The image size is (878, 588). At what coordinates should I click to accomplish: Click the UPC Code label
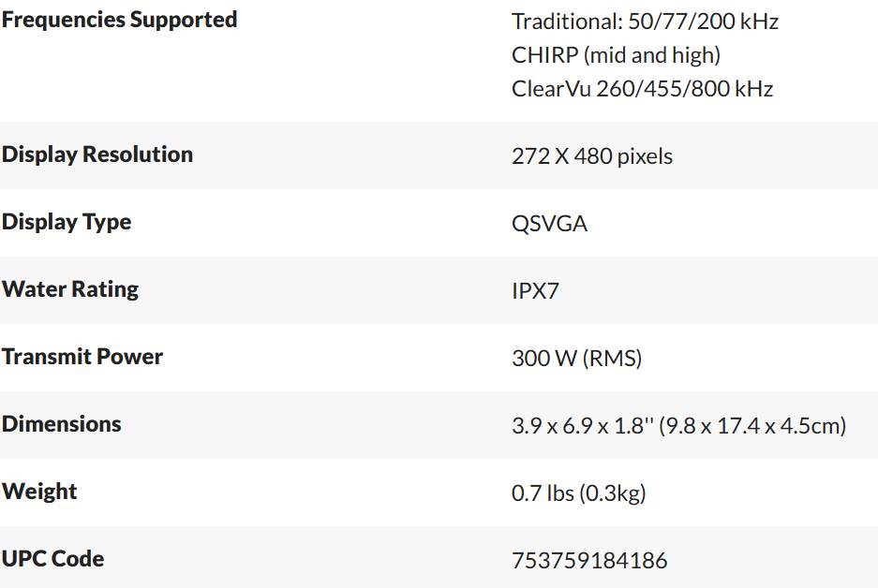click(53, 559)
